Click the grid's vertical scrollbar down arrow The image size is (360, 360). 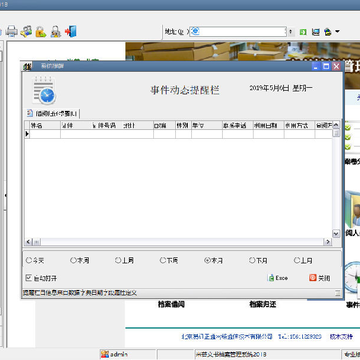[336, 234]
